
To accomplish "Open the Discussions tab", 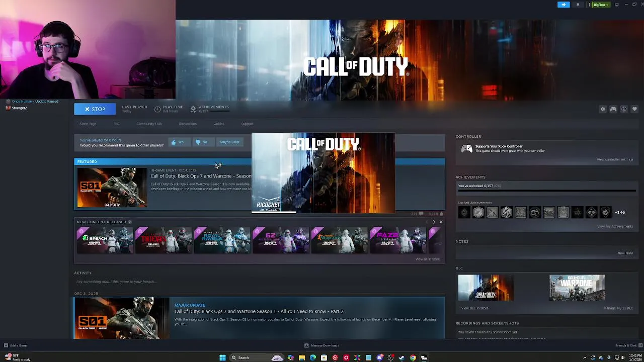I will (x=188, y=124).
